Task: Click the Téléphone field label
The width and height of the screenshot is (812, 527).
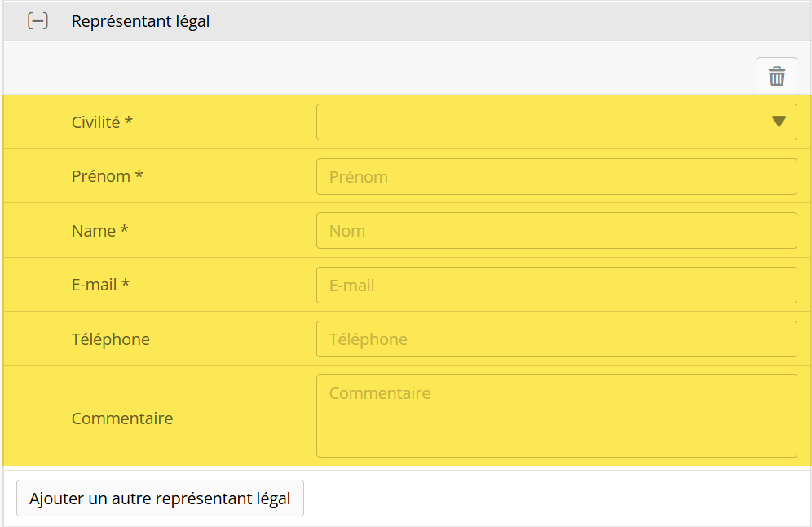Action: (111, 339)
